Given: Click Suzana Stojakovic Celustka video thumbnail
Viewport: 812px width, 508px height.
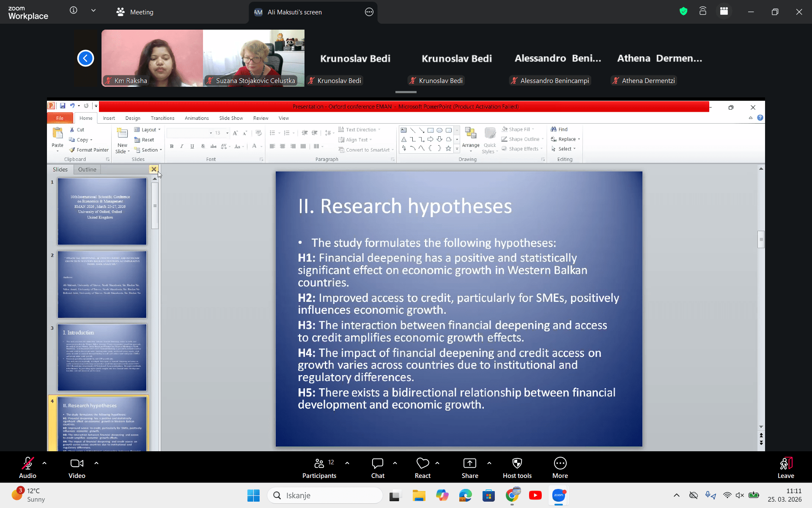Looking at the screenshot, I should click(254, 58).
